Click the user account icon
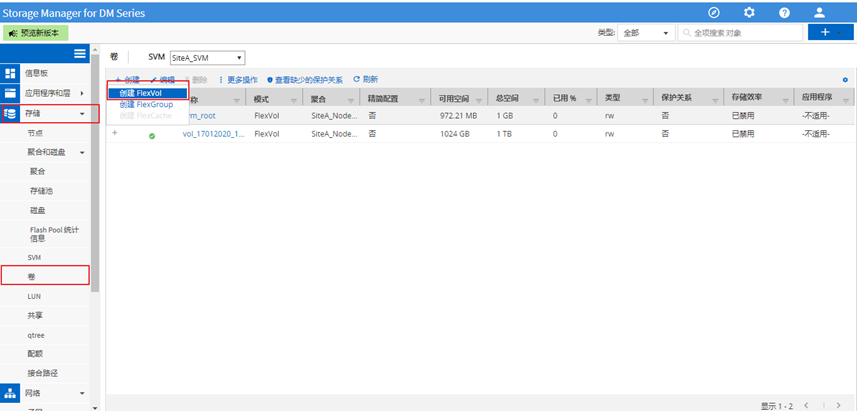 pos(819,12)
